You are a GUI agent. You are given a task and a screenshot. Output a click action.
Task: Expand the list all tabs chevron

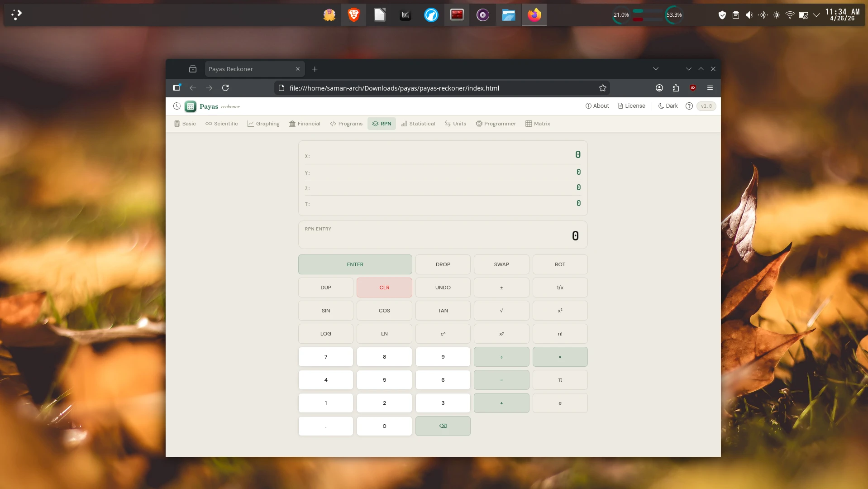[655, 69]
